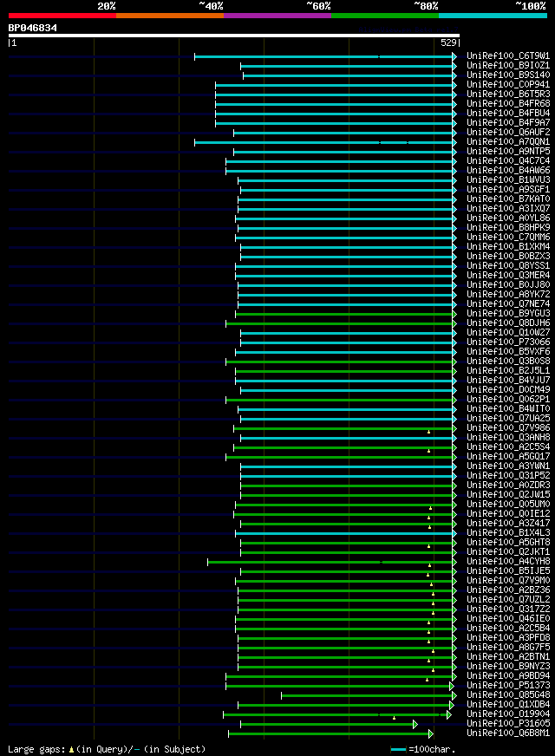Select hit label UniRef100_Q7NE74
This screenshot has width=555, height=756.
[x=508, y=304]
